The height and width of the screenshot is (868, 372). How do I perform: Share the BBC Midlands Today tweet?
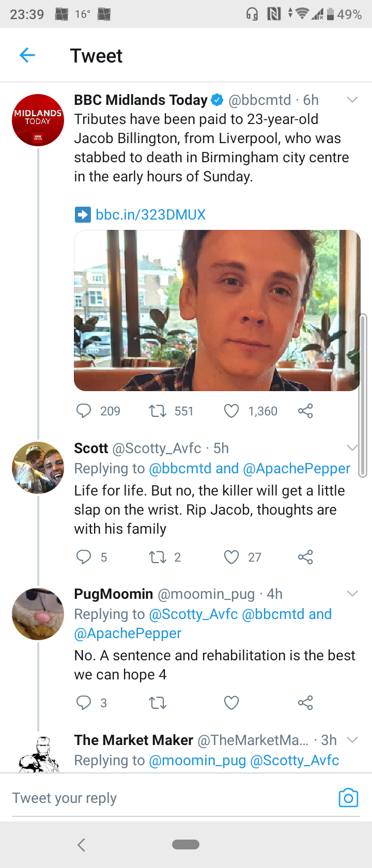[305, 411]
